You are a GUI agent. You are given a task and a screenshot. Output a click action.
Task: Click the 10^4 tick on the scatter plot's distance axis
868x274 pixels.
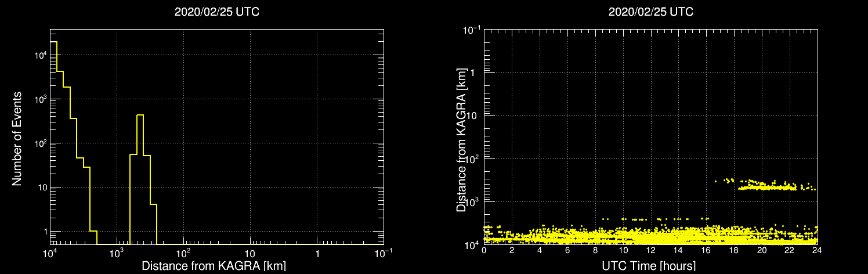472,244
